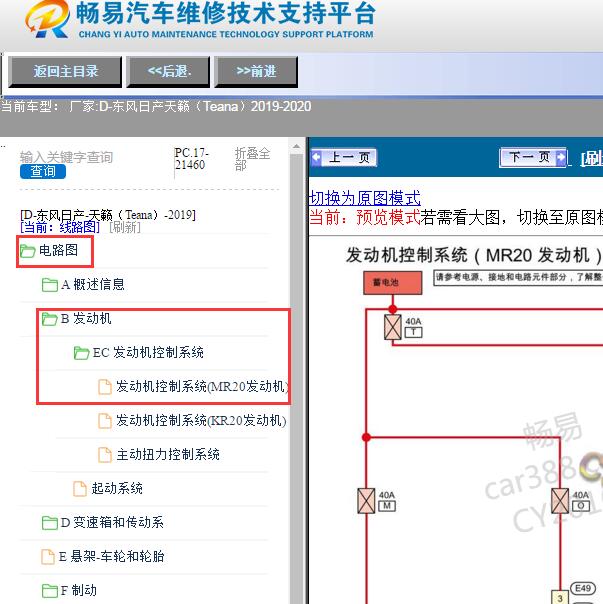Expand the F 制动 folder icon
This screenshot has width=603, height=604.
coord(50,591)
